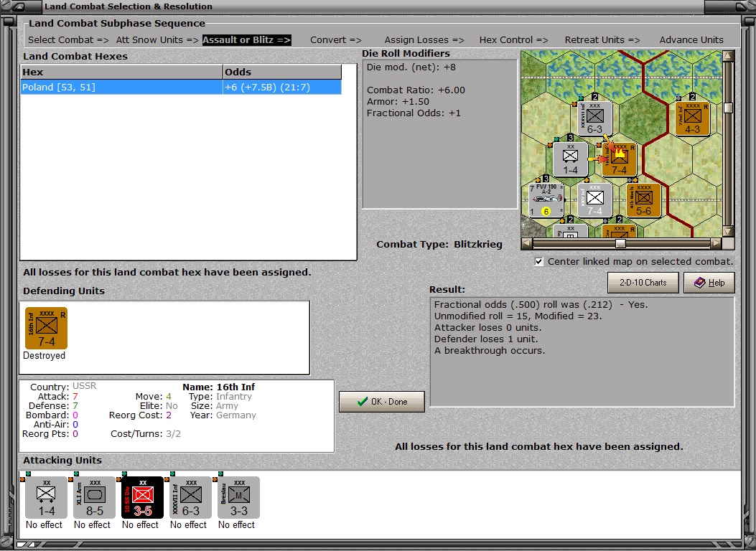Open the 2-D-10 Charts
The width and height of the screenshot is (756, 551).
[x=643, y=283]
